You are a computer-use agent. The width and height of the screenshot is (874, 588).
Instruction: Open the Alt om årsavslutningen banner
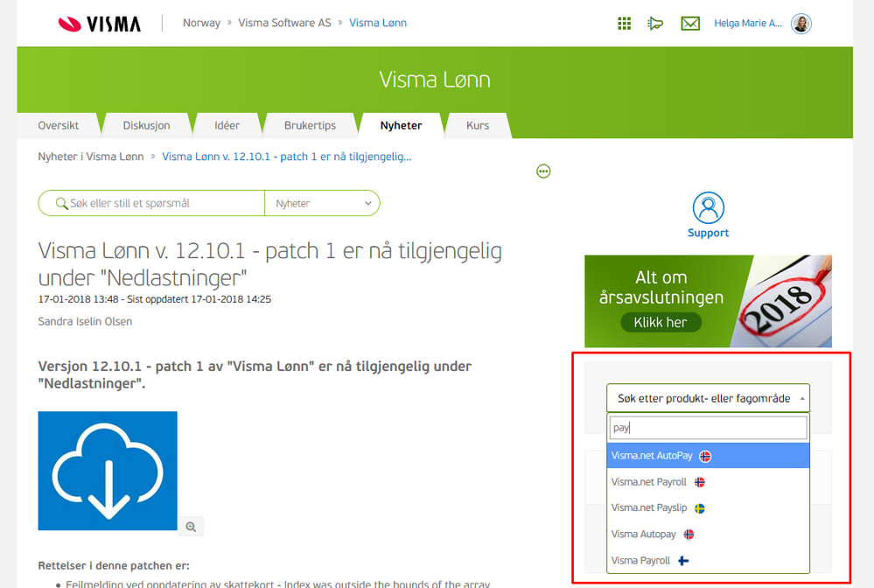point(708,301)
